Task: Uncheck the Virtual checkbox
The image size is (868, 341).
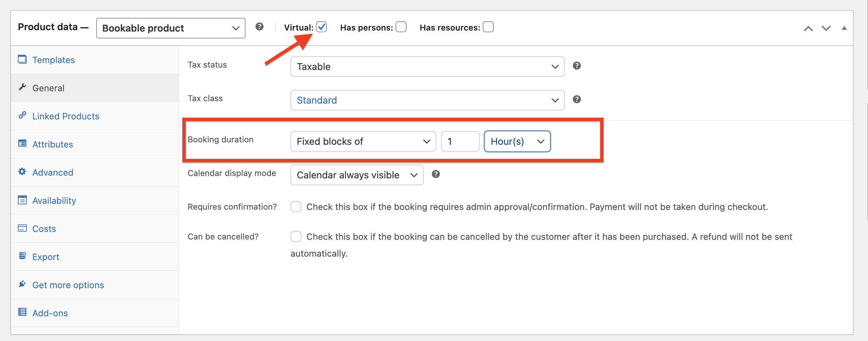Action: pyautogui.click(x=321, y=27)
